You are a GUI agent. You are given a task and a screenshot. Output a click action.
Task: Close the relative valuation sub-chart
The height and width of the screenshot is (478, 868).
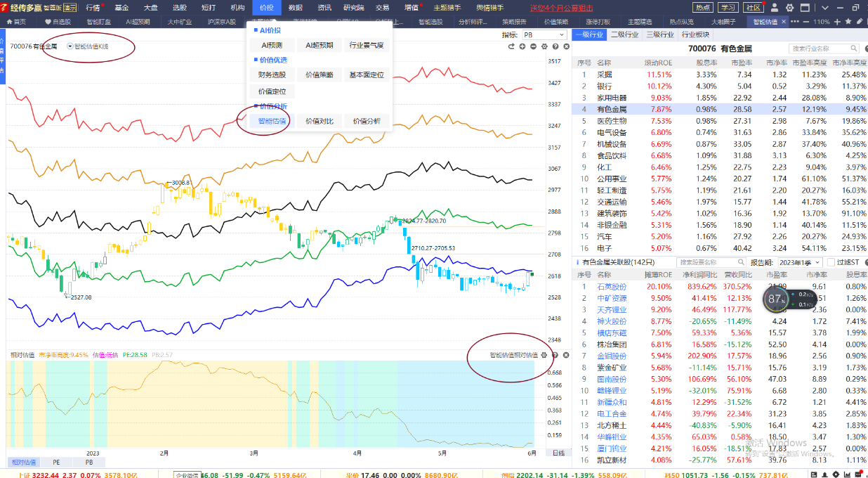566,355
